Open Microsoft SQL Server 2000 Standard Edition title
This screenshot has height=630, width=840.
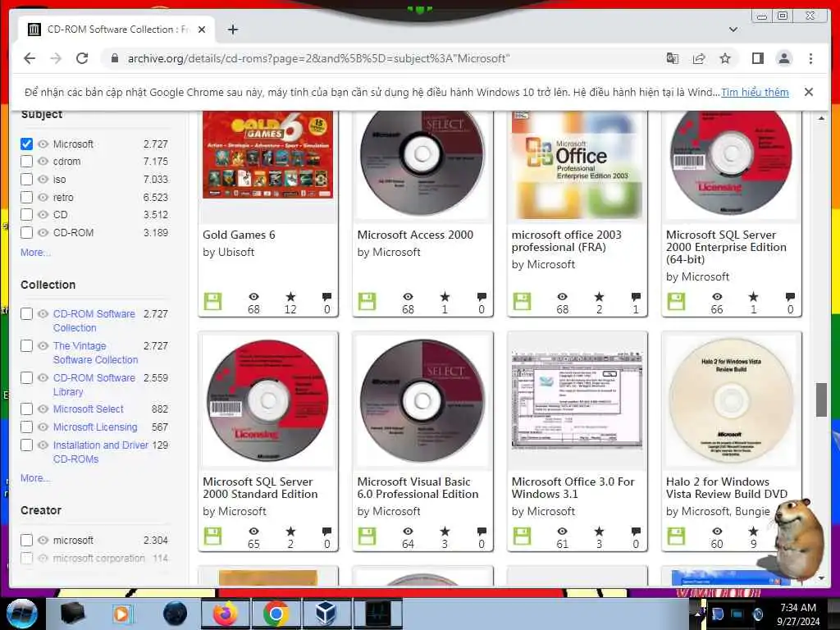coord(260,487)
